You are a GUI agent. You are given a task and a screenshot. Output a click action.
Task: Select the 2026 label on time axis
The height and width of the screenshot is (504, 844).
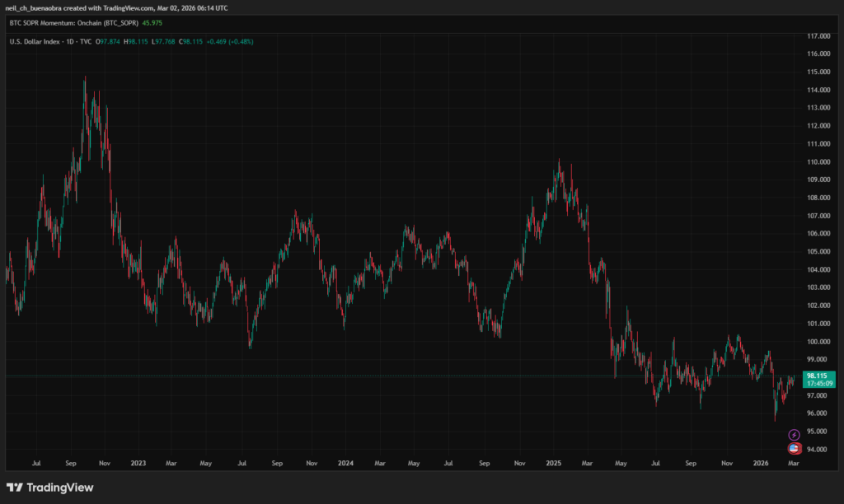763,464
